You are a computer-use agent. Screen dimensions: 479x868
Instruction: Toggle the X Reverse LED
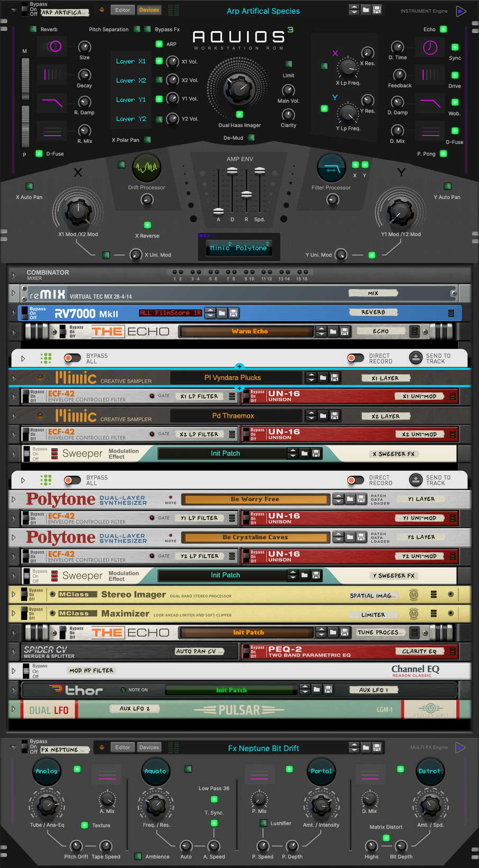tap(148, 225)
